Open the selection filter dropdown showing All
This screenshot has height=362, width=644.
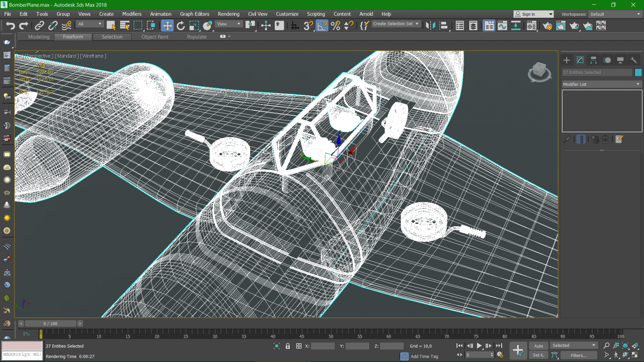click(89, 24)
